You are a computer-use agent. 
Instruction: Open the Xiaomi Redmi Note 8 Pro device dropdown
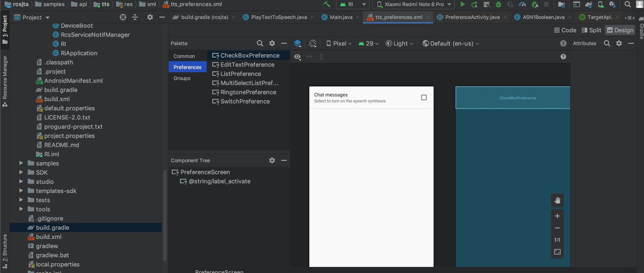tap(413, 4)
